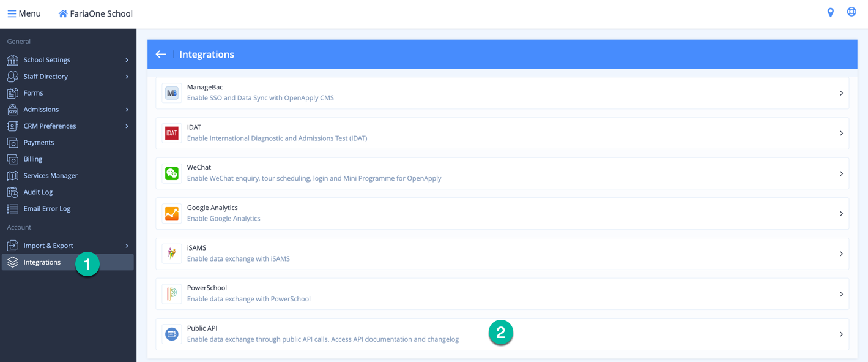Click the ManageBac logo icon

click(172, 93)
